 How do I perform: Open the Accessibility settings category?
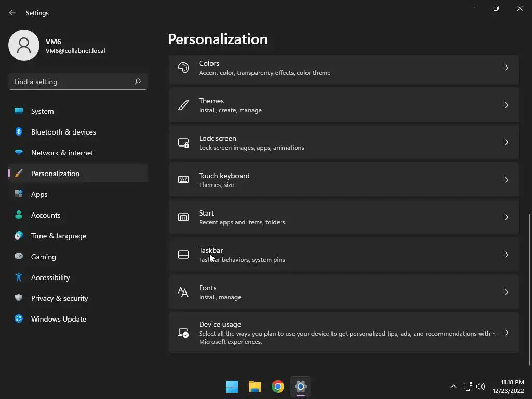pos(50,277)
